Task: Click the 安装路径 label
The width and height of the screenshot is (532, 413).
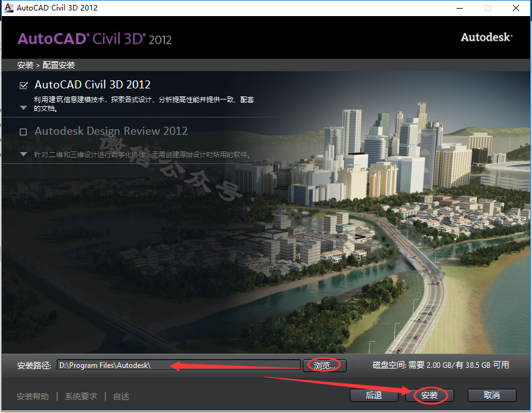Action: coord(34,365)
